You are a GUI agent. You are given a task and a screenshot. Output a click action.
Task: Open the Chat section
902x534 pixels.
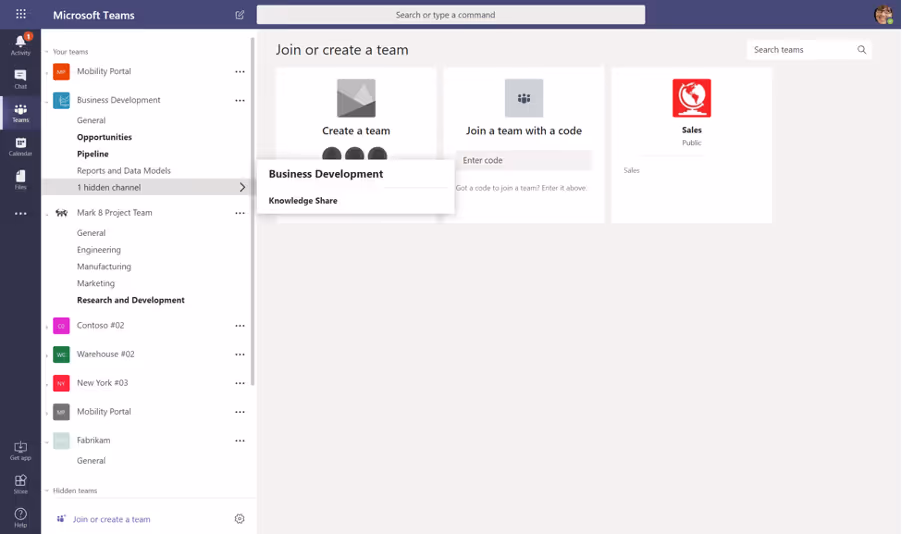pos(21,79)
